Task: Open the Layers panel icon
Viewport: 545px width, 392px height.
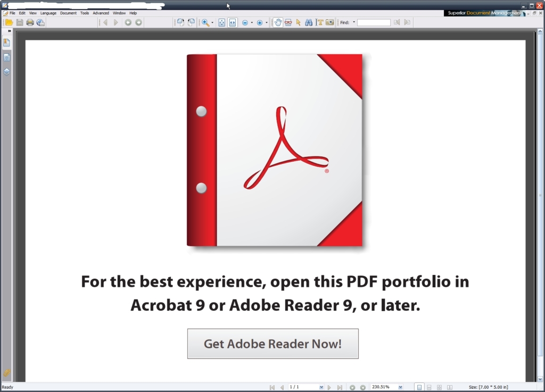Action: (x=6, y=72)
